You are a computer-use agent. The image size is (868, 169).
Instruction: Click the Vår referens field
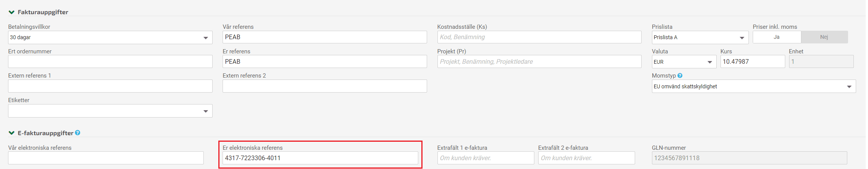pos(325,37)
